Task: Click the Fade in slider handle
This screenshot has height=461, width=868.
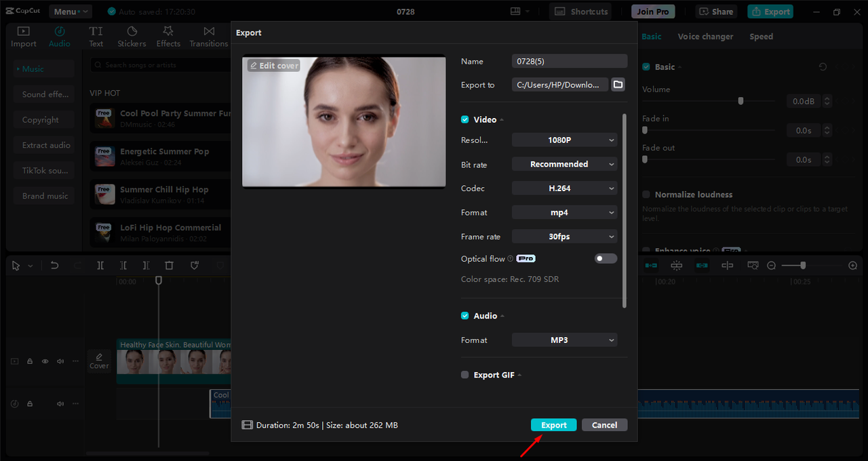Action: (x=645, y=130)
